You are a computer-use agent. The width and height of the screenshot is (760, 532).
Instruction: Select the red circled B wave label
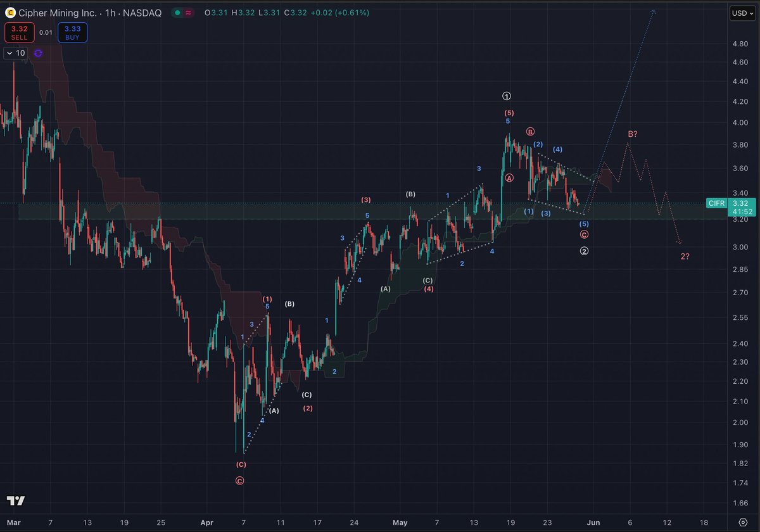coord(530,132)
